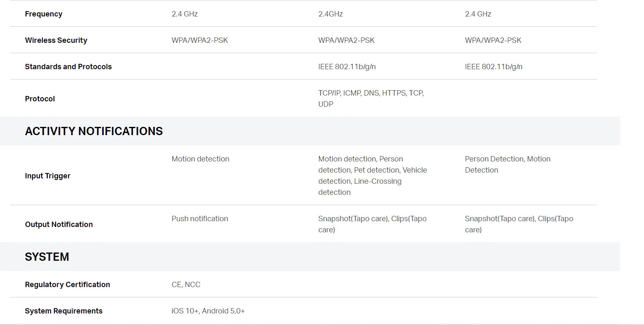Select the Standards and Protocols label
644x325 pixels.
coord(68,67)
